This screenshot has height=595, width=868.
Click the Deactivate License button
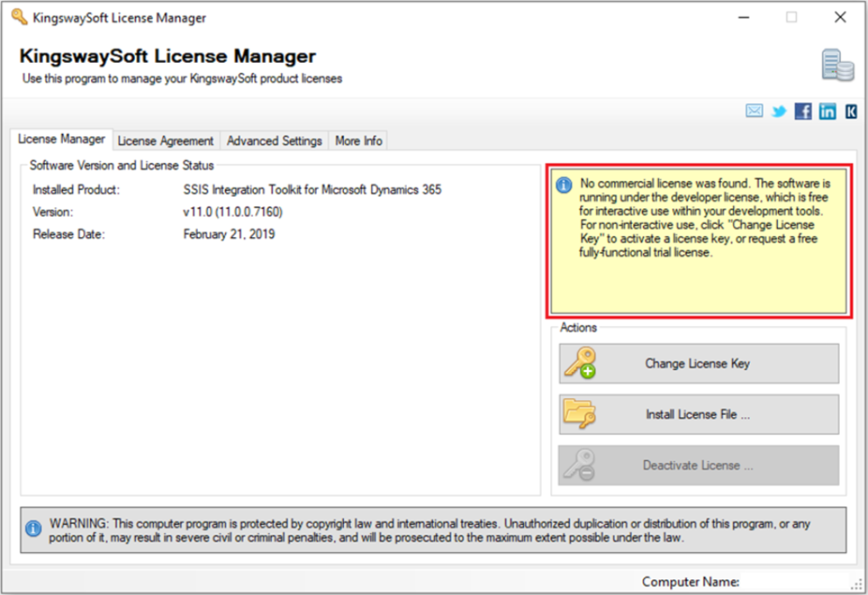pos(698,465)
